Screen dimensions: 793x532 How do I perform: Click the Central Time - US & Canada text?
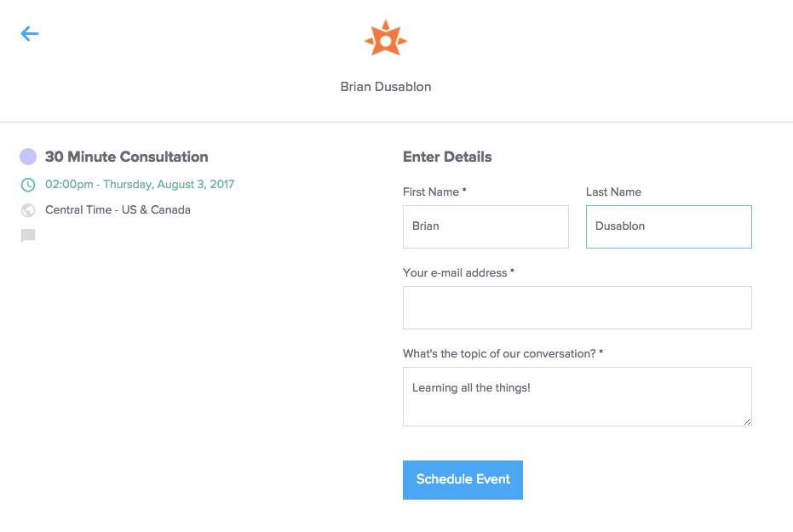click(x=117, y=209)
